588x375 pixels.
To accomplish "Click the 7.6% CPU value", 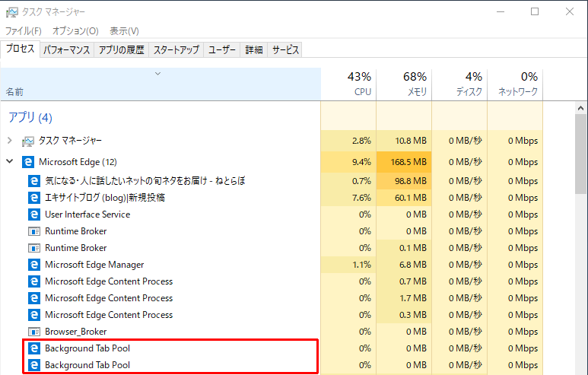I will 348,198.
